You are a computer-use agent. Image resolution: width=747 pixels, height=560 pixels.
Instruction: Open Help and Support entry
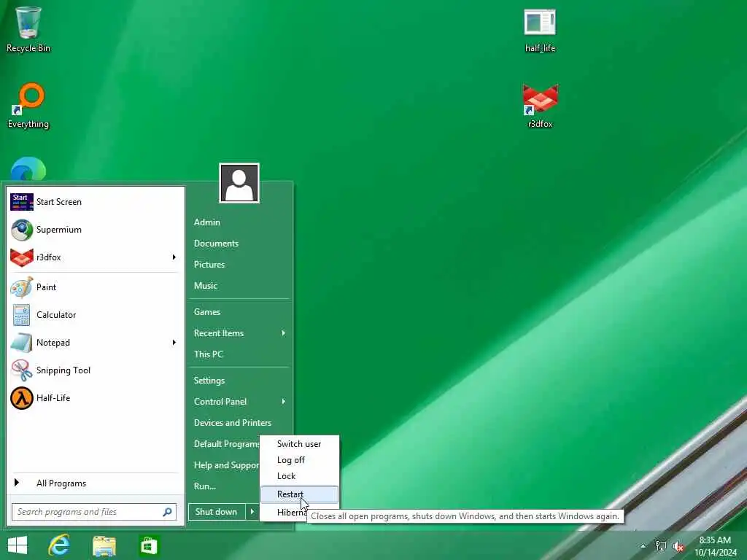pyautogui.click(x=225, y=465)
